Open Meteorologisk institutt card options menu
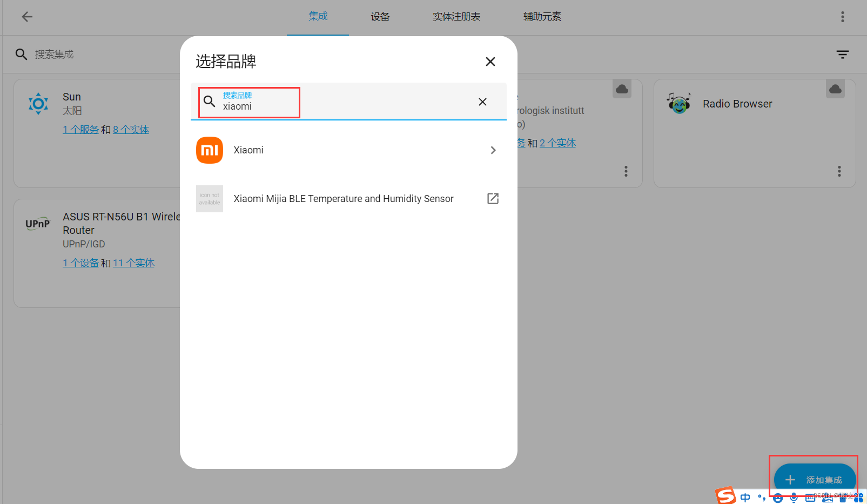This screenshot has height=504, width=867. (x=626, y=171)
